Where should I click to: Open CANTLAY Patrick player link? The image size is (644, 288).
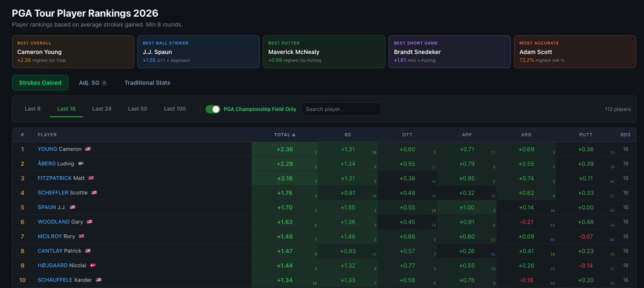point(60,251)
